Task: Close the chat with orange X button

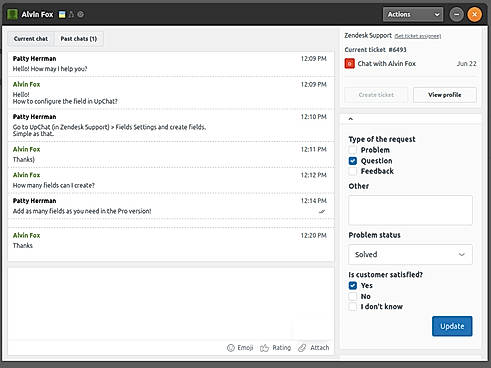Action: point(474,14)
